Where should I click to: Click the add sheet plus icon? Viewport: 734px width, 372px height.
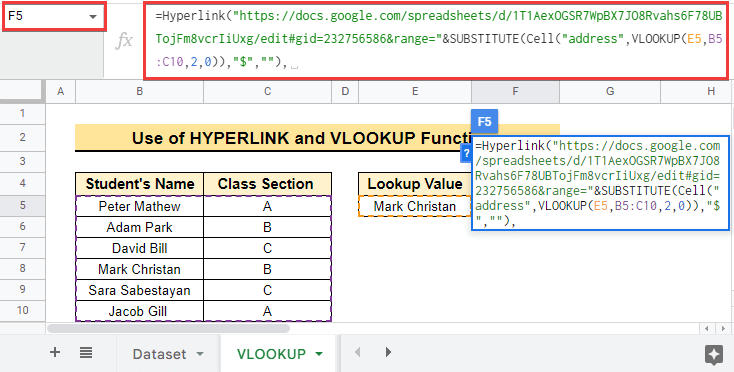click(55, 352)
